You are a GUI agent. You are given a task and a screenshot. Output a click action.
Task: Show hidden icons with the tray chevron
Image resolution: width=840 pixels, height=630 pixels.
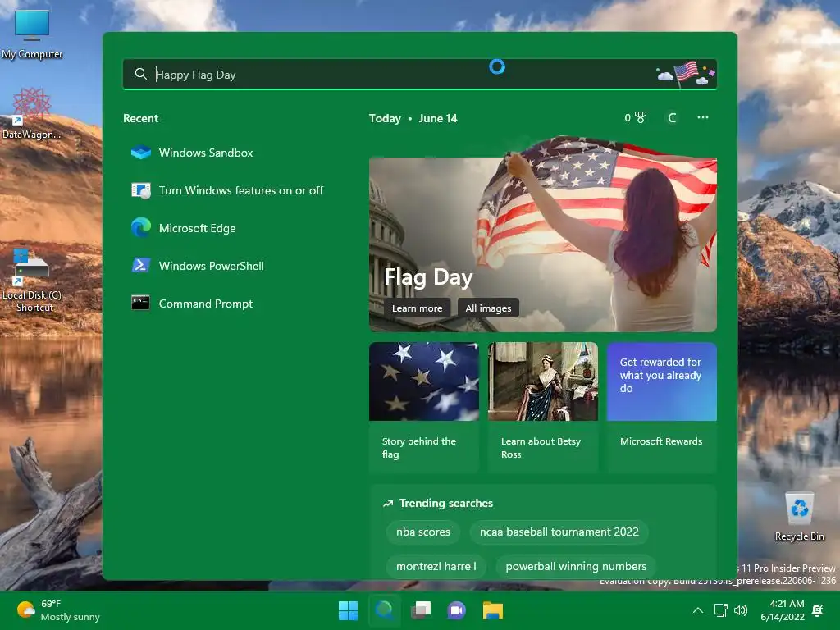click(697, 610)
